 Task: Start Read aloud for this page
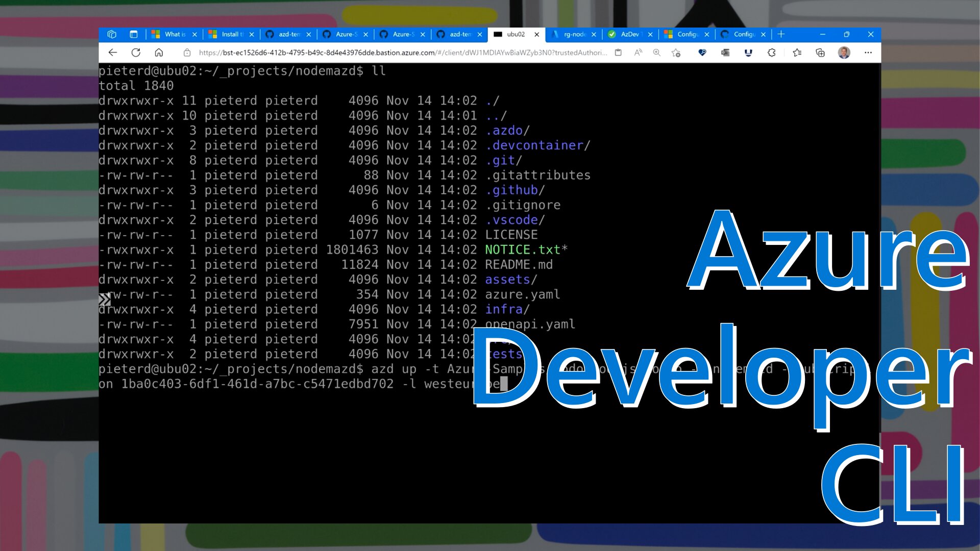coord(638,53)
